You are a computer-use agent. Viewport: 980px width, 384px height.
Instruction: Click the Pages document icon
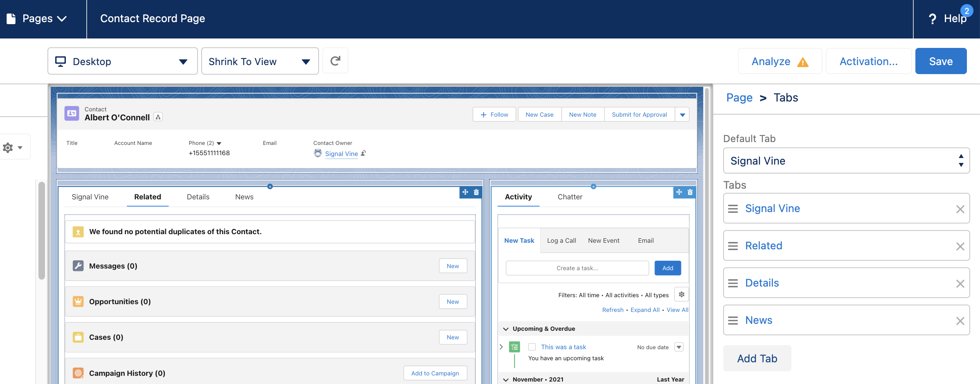(x=11, y=18)
